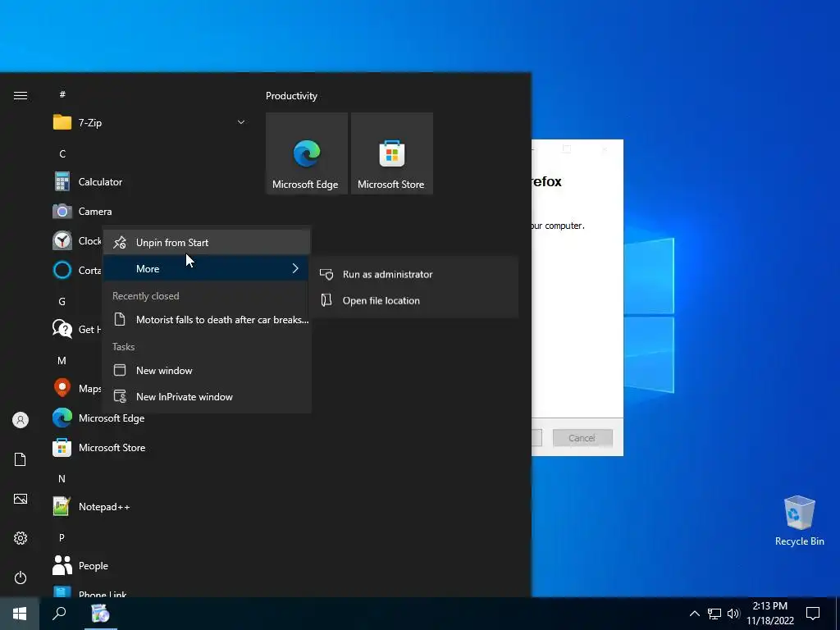This screenshot has height=630, width=840.
Task: Open the network tray icon
Action: tap(714, 614)
